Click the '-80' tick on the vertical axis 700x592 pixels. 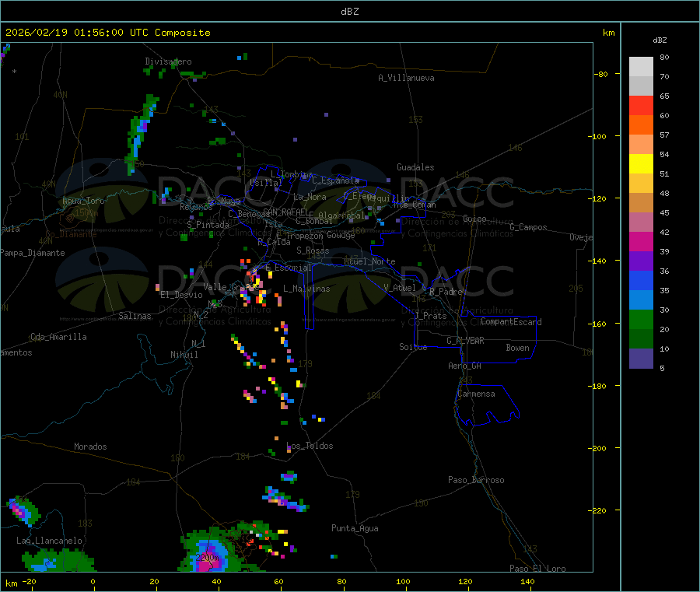(x=601, y=74)
